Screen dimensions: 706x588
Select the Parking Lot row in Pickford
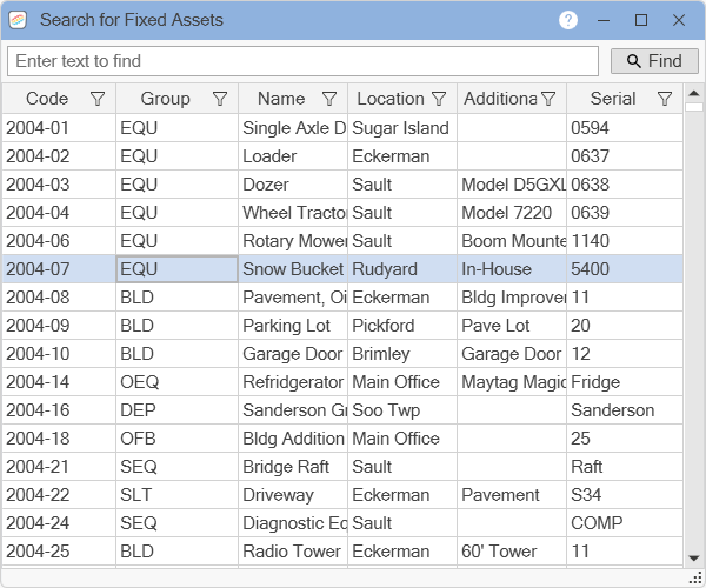(x=287, y=326)
